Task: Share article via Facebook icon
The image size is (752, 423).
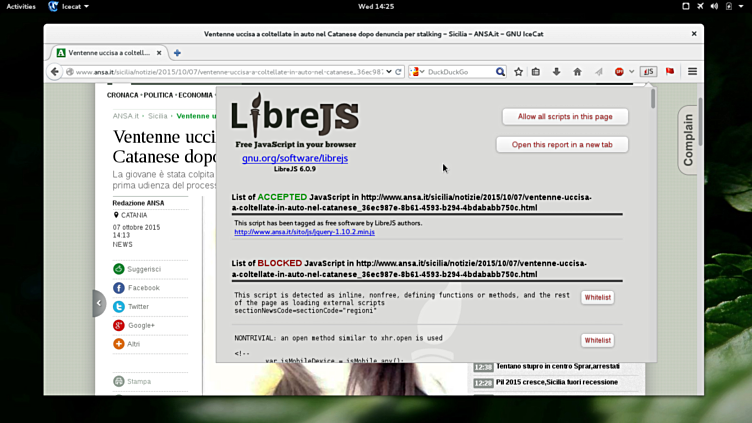Action: (119, 288)
